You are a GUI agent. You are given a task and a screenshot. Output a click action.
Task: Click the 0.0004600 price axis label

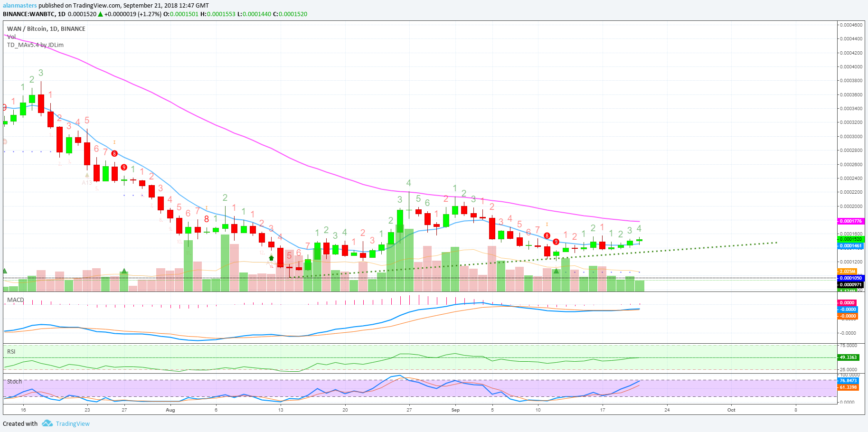(851, 25)
